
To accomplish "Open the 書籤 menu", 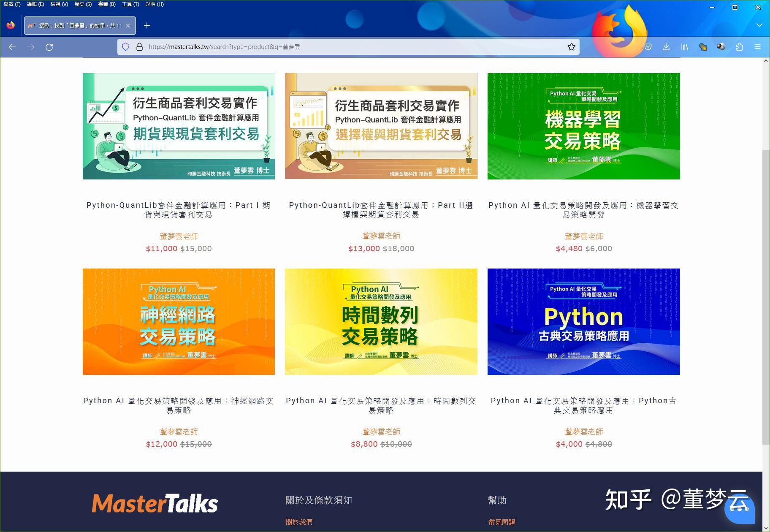I will pos(106,4).
